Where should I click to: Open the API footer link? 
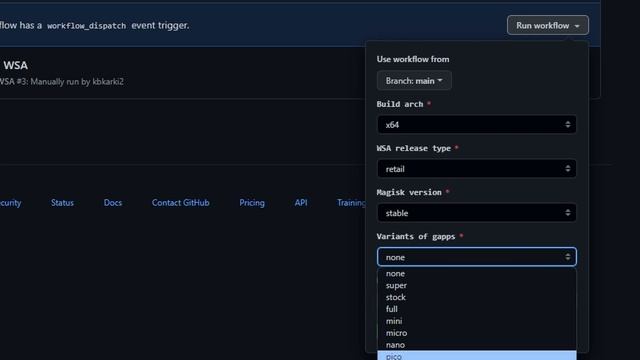(x=301, y=202)
